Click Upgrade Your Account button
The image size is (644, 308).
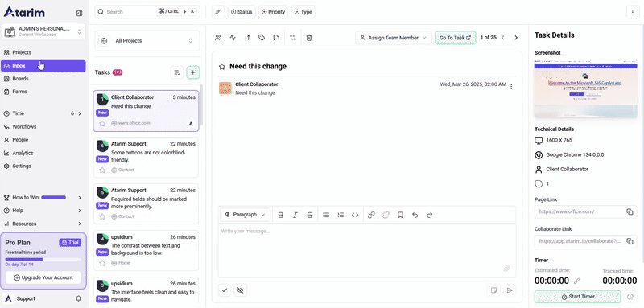[x=43, y=277]
